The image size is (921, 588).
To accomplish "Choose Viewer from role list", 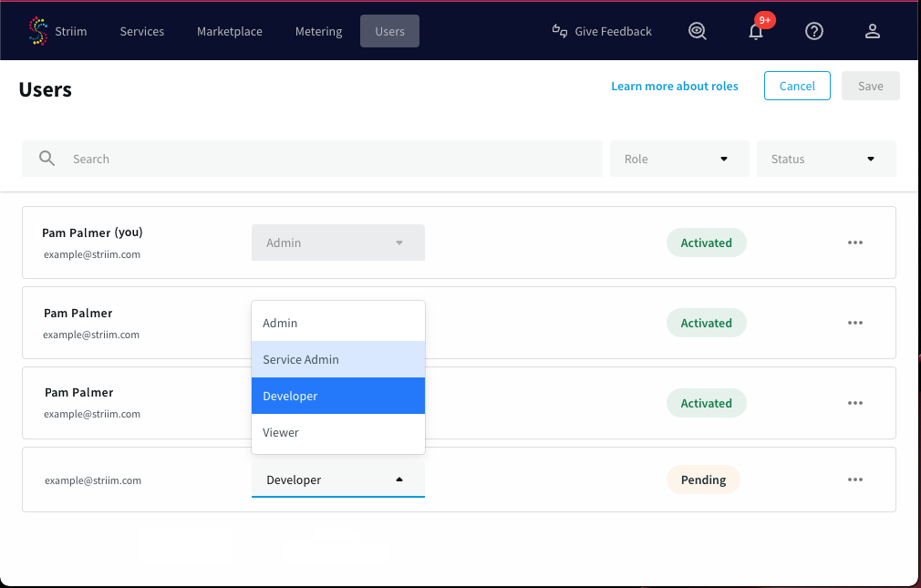I will point(338,432).
